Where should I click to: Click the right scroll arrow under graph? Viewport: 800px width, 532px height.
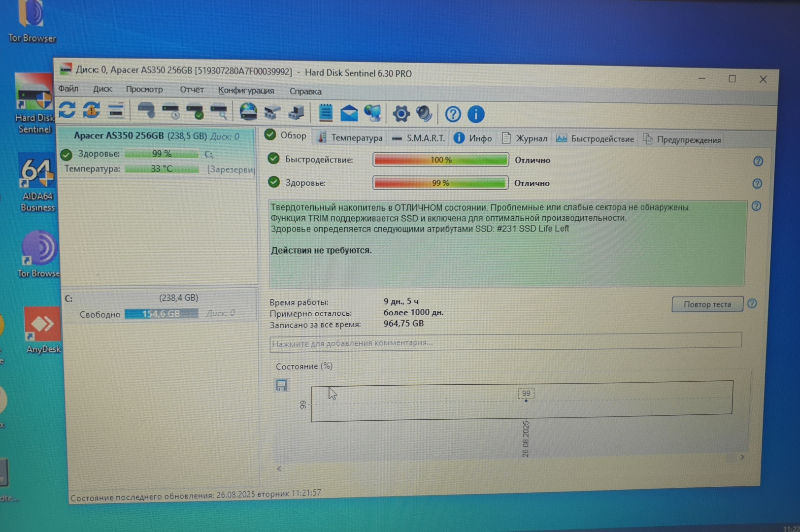pyautogui.click(x=742, y=457)
